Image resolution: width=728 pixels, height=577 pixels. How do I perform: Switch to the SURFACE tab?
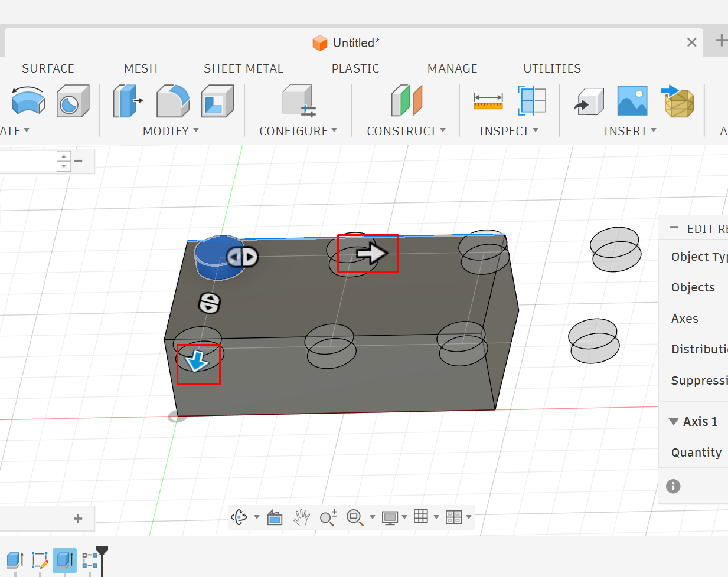(48, 68)
